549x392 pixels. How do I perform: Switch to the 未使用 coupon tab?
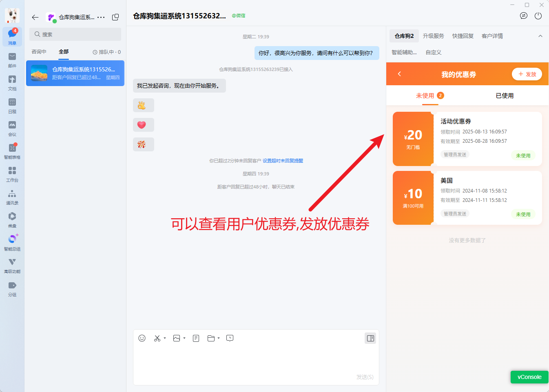coord(430,95)
